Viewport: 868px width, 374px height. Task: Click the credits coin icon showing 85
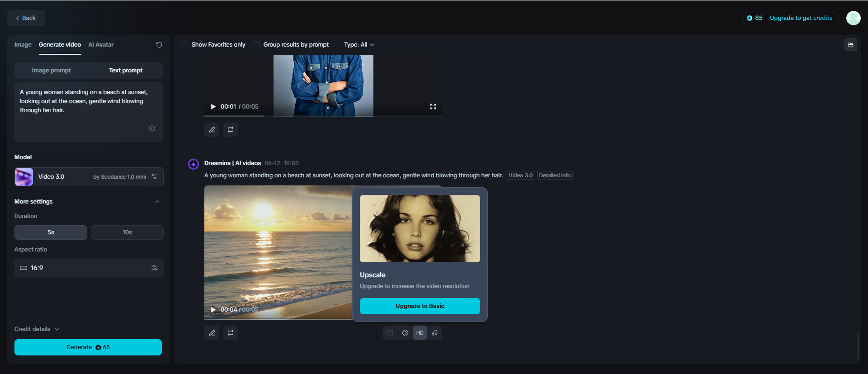750,18
